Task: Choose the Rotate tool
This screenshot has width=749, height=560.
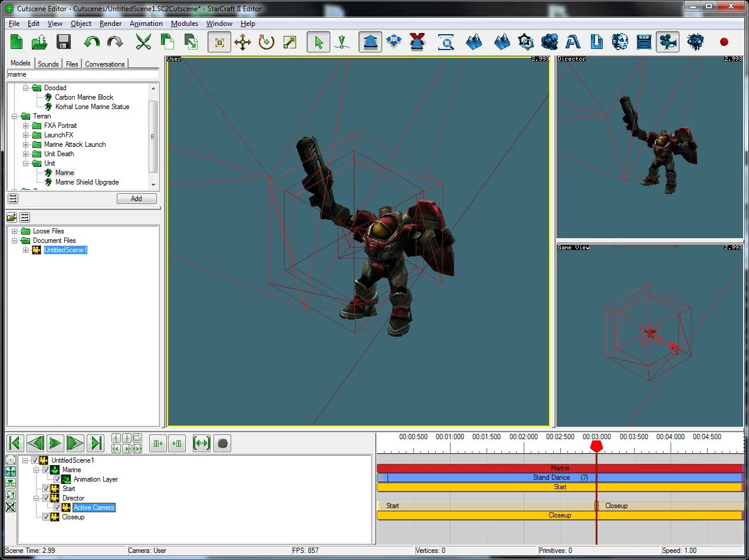Action: click(267, 42)
